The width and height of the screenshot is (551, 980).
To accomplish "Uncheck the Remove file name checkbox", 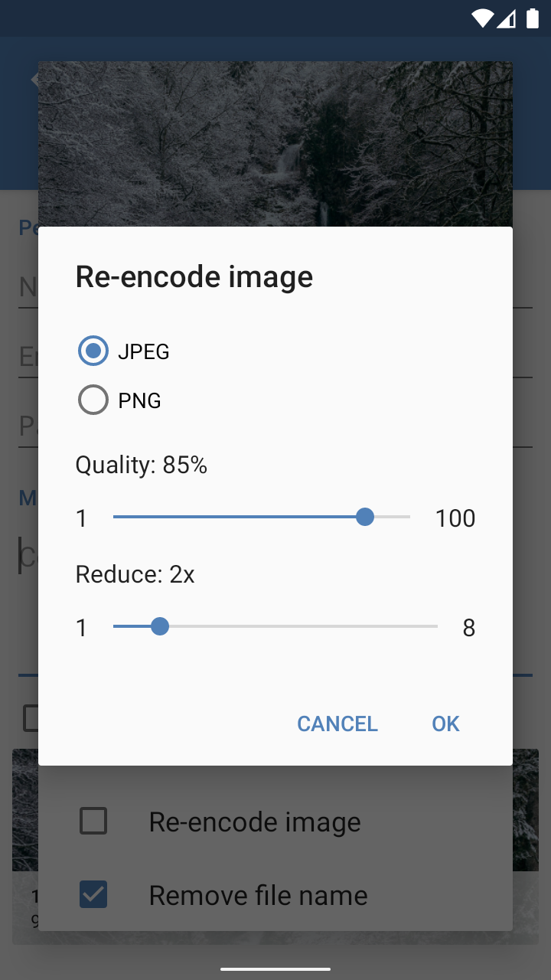I will (x=93, y=894).
